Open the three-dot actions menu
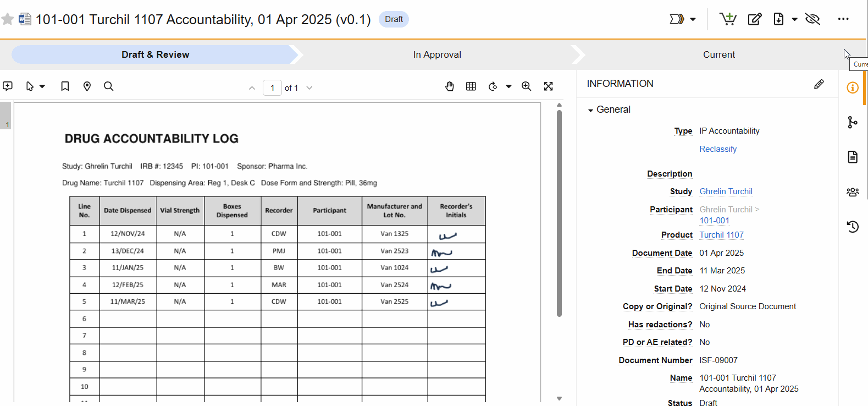 843,19
